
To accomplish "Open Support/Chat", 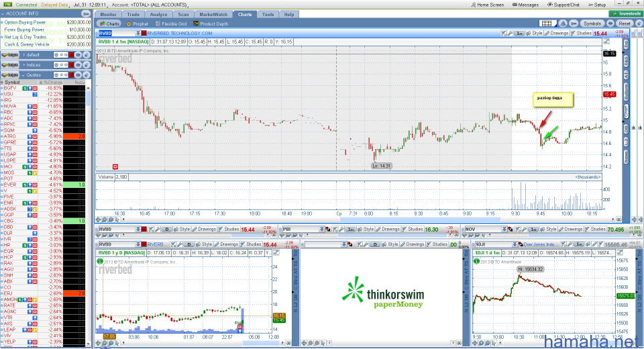I will tap(563, 5).
